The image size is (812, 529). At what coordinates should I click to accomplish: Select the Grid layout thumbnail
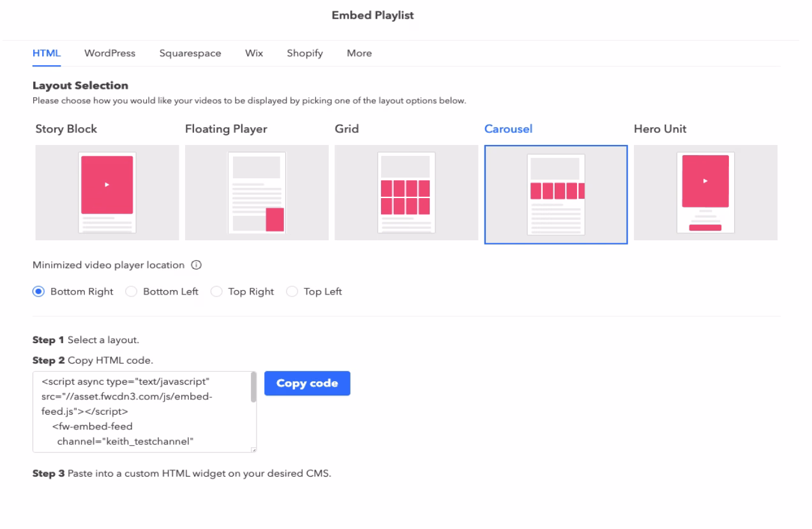(406, 192)
